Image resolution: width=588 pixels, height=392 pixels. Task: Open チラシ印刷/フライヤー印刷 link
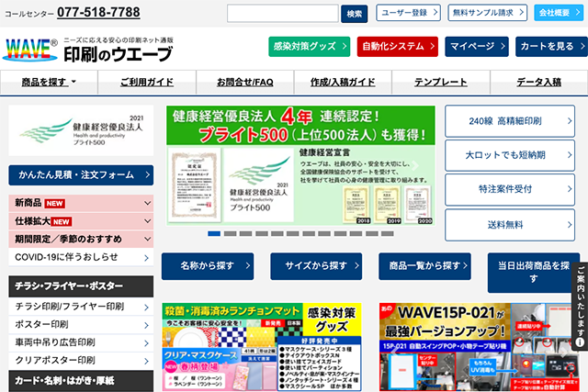81,307
